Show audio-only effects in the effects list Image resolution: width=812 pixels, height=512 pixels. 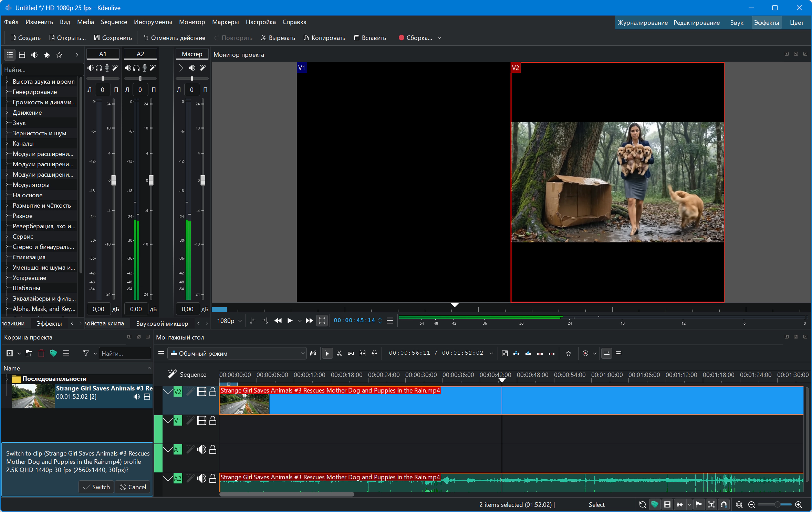coord(34,55)
